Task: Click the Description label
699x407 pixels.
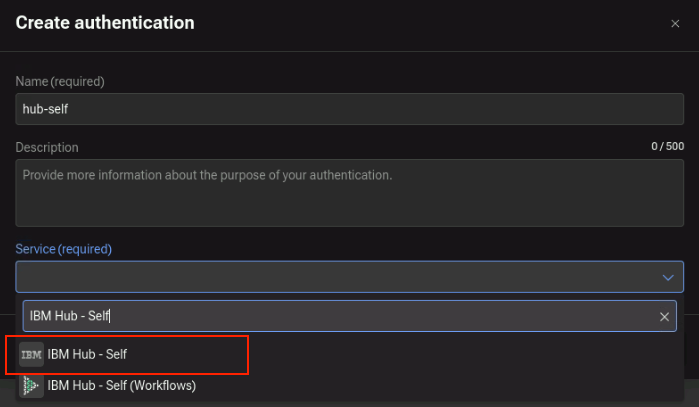Action: click(x=47, y=148)
